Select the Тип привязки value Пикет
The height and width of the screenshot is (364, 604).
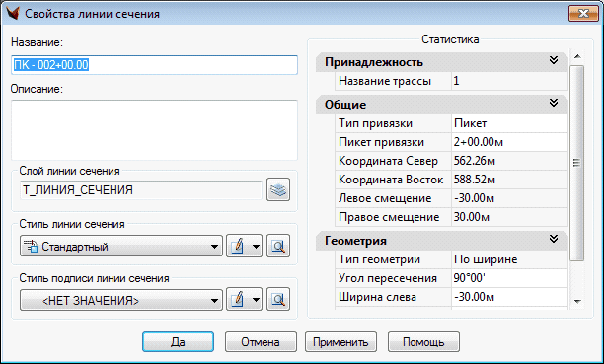coord(509,123)
